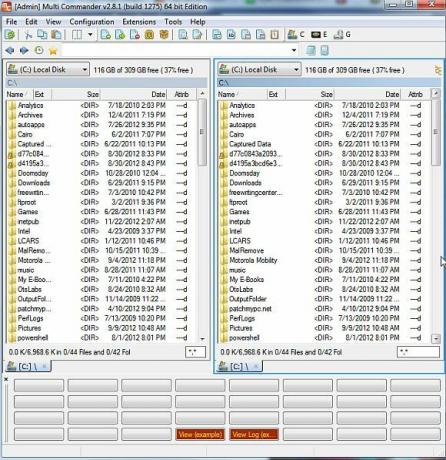Open the panel layout dropdown arrow
This screenshot has height=460, width=446.
90,34
